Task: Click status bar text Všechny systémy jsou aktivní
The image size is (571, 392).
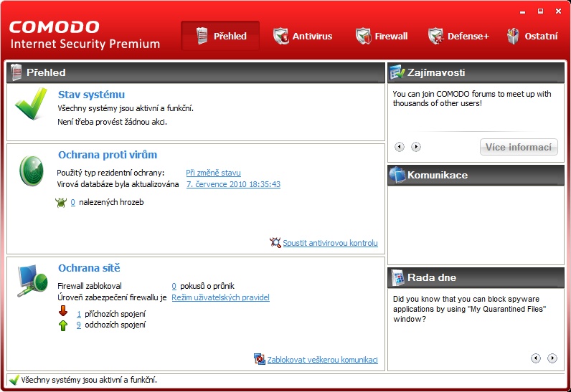Action: (x=89, y=380)
